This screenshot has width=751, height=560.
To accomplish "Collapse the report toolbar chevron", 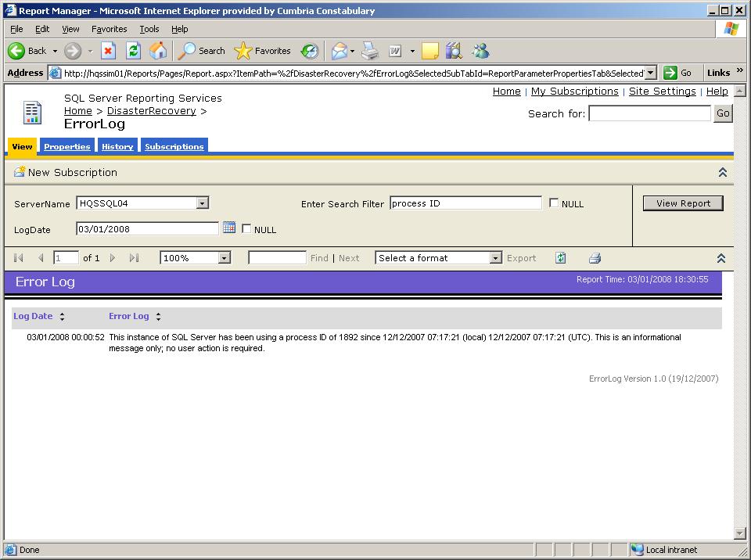I will coord(721,258).
